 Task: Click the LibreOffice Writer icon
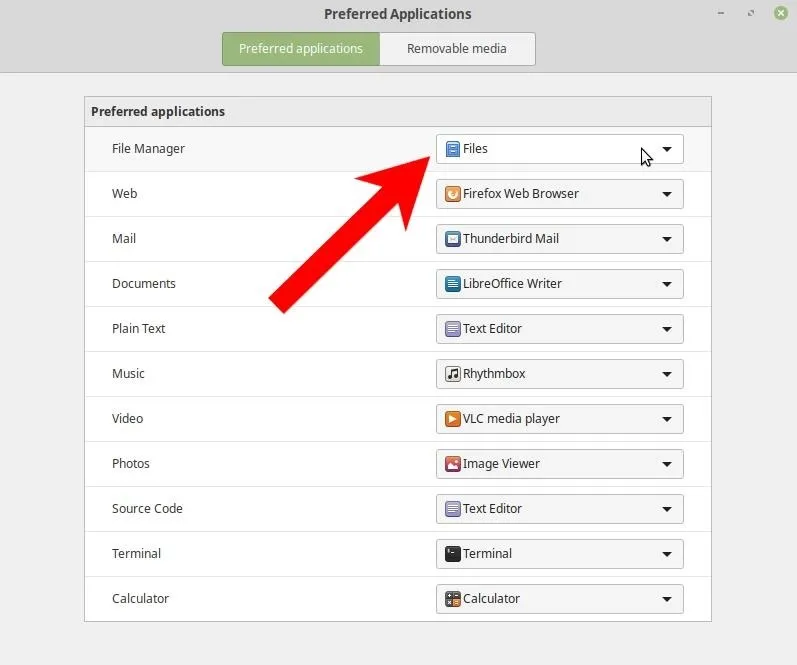tap(452, 284)
